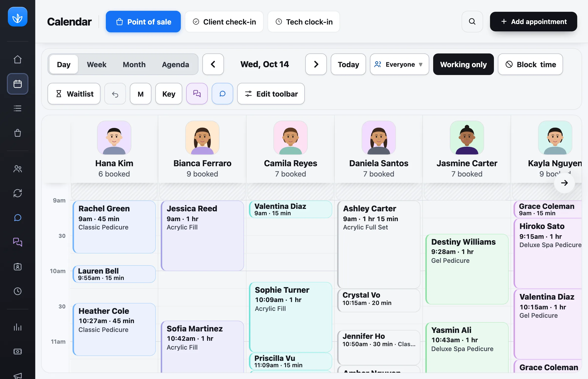Open Crystal Vo's 10:15am appointment
588x379 pixels.
(x=379, y=300)
